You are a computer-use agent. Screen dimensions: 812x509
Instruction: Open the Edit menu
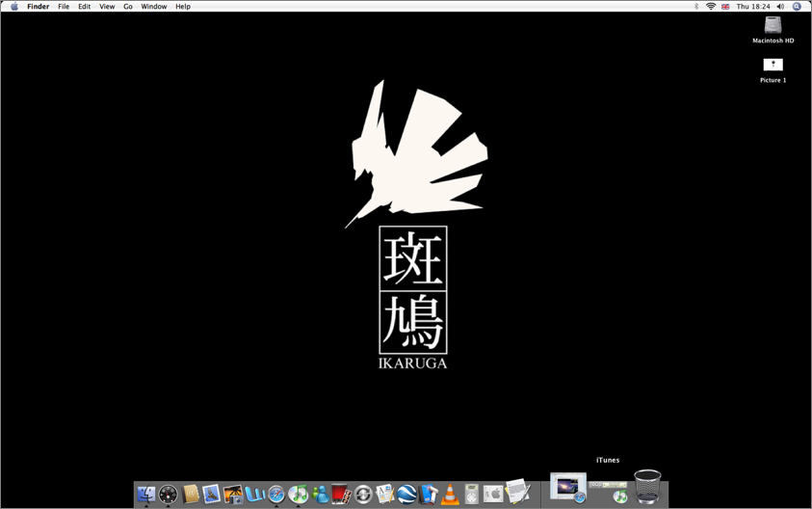(85, 6)
